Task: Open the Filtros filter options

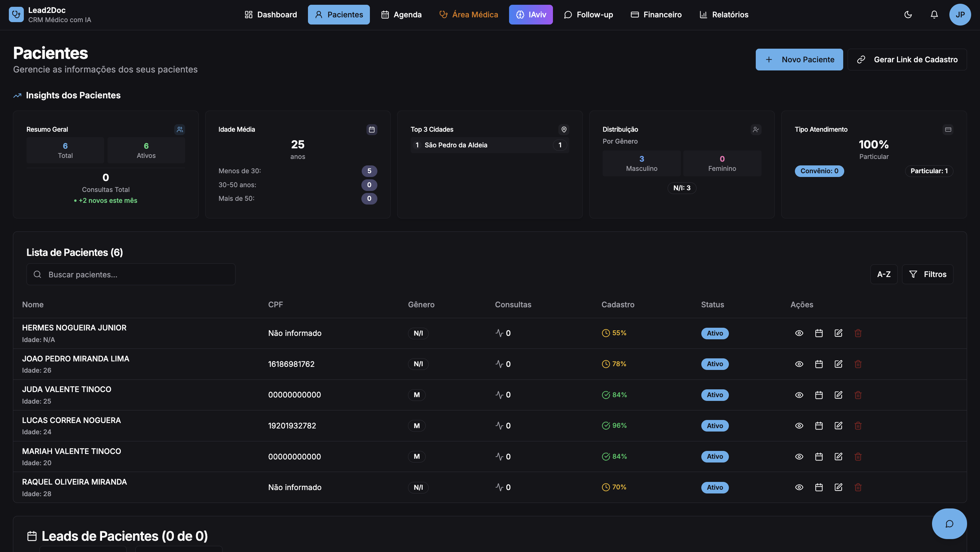Action: tap(927, 274)
